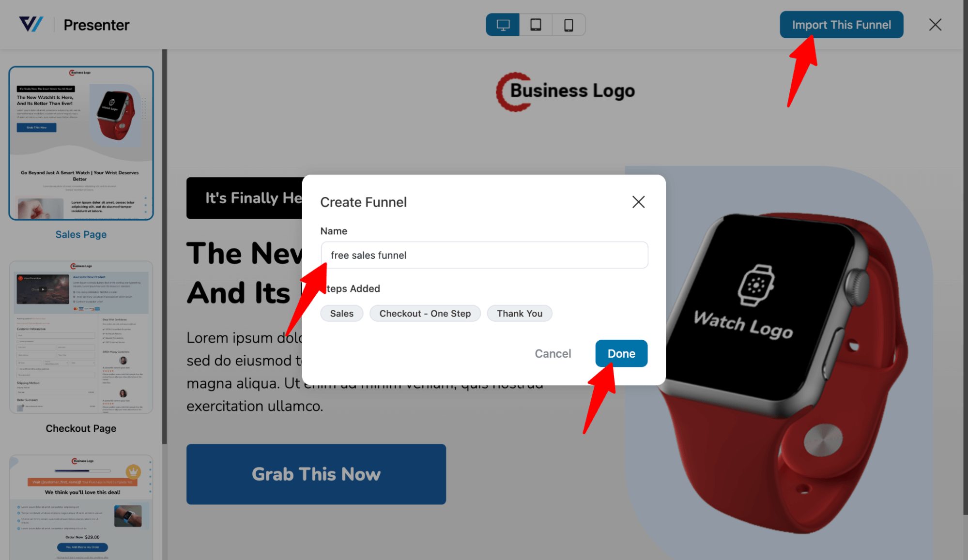Open the funnel name input field
This screenshot has width=968, height=560.
click(484, 255)
